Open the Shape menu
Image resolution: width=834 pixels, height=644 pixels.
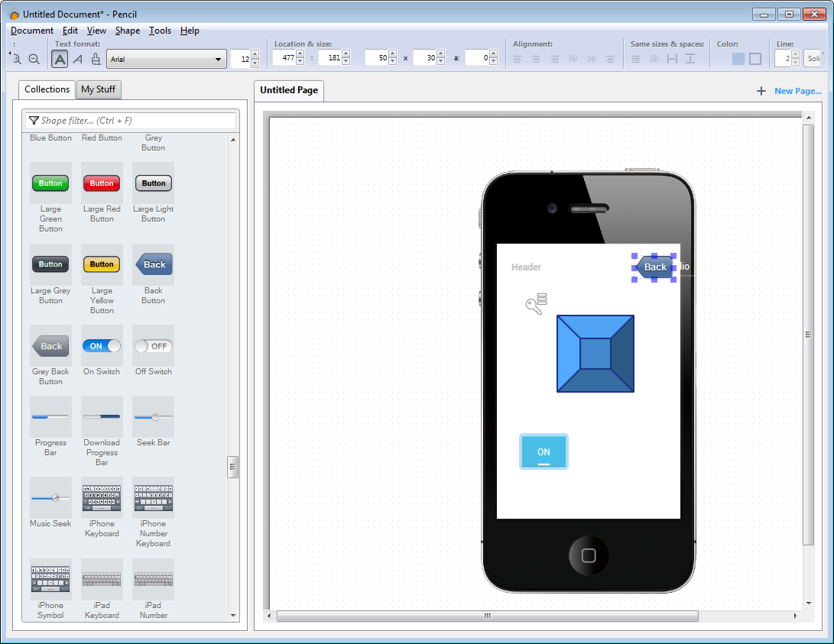point(128,31)
